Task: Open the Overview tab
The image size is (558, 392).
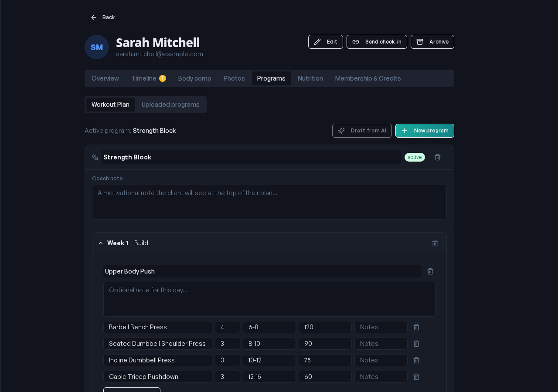Action: (105, 78)
